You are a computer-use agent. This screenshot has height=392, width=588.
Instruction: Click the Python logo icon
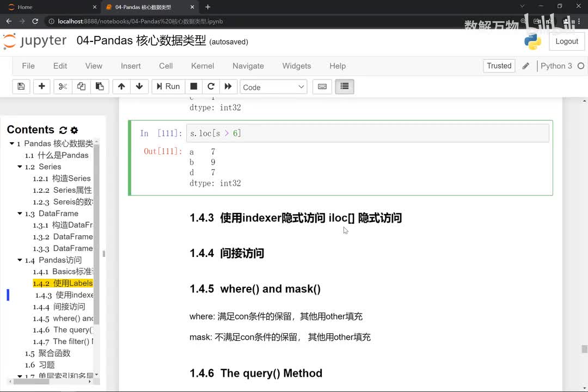coord(532,41)
